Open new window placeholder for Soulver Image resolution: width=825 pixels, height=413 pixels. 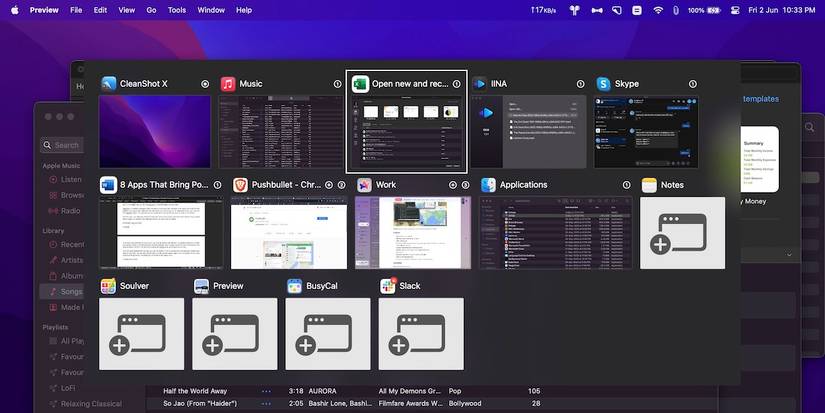pyautogui.click(x=142, y=334)
